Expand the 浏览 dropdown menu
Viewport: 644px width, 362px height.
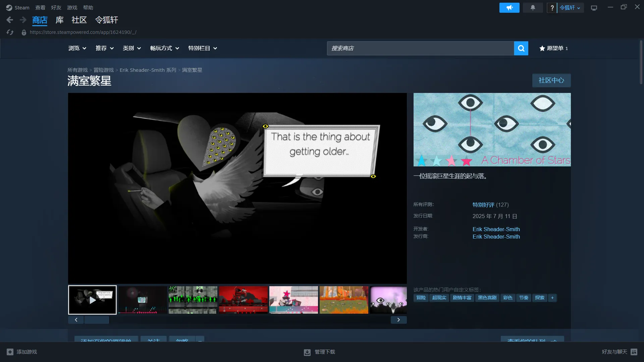click(77, 48)
